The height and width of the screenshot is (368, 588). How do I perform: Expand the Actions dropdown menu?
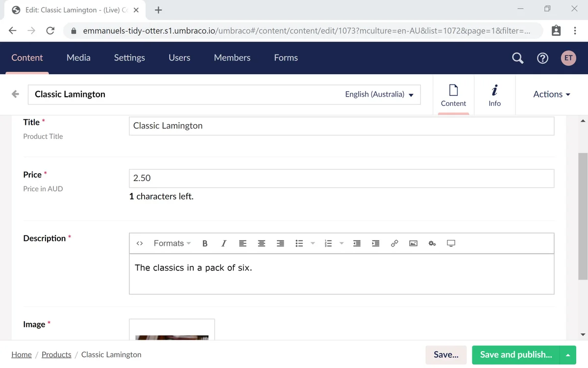551,94
